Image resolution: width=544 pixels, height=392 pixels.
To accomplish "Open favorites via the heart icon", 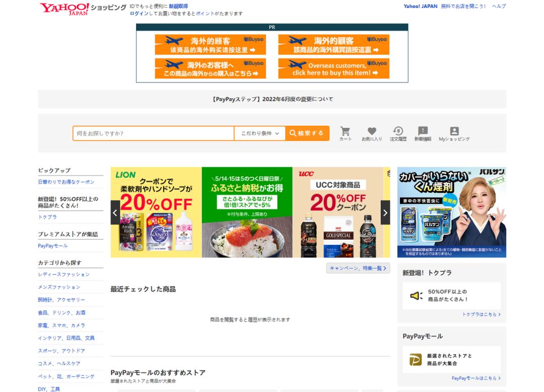I will [372, 133].
